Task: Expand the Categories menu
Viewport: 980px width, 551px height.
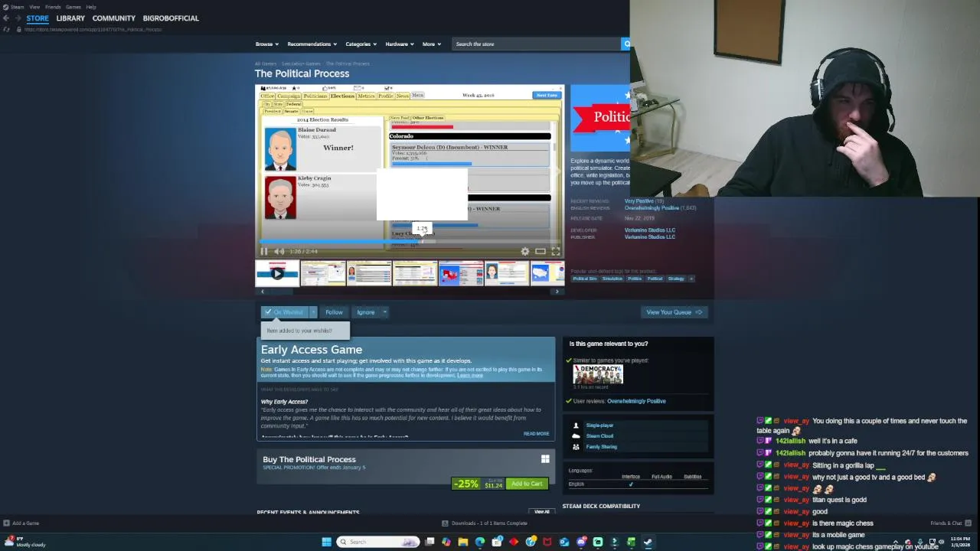Action: pyautogui.click(x=361, y=44)
